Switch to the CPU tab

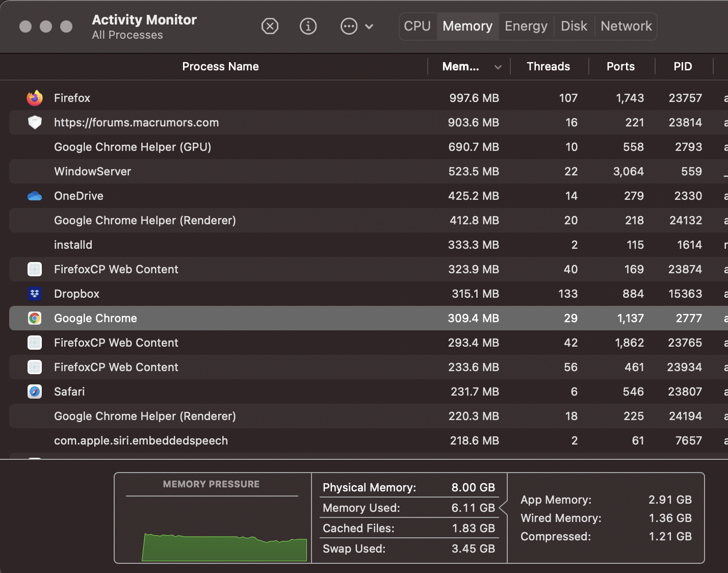pyautogui.click(x=418, y=26)
